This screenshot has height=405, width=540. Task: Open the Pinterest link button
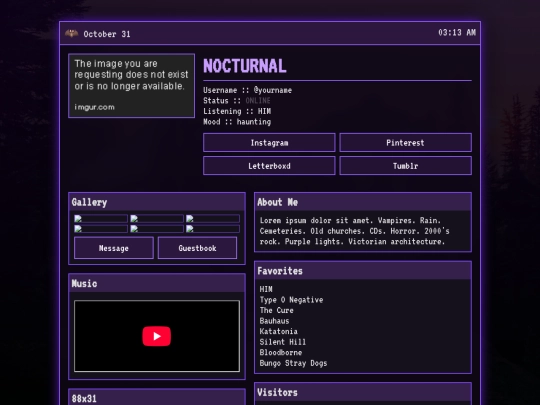[405, 143]
